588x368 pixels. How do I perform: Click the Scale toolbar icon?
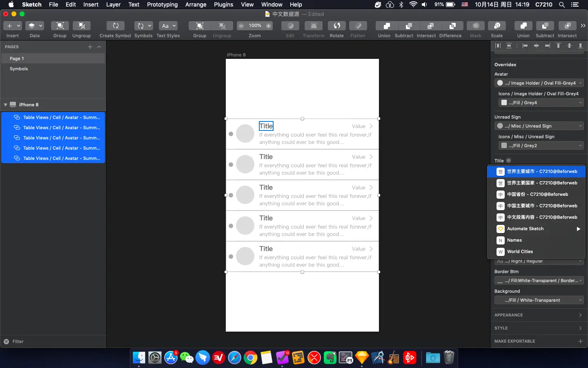coord(497,26)
